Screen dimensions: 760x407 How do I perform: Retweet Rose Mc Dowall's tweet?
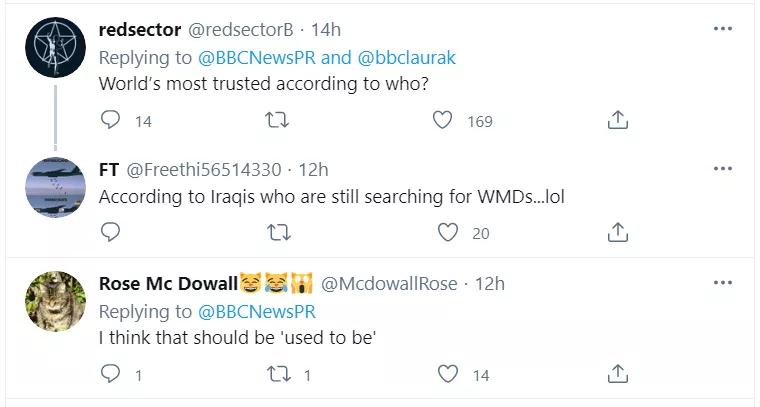[280, 374]
